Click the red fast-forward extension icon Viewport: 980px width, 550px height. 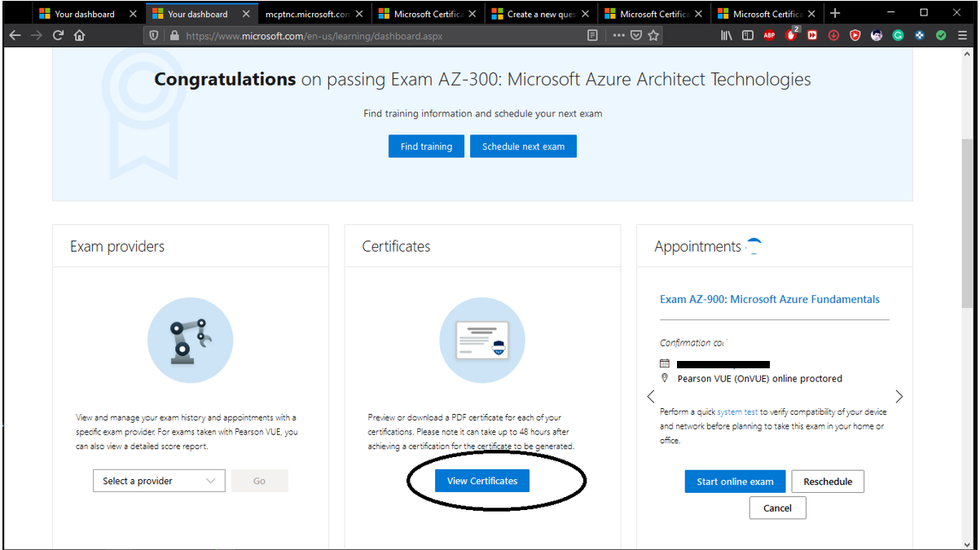point(812,36)
